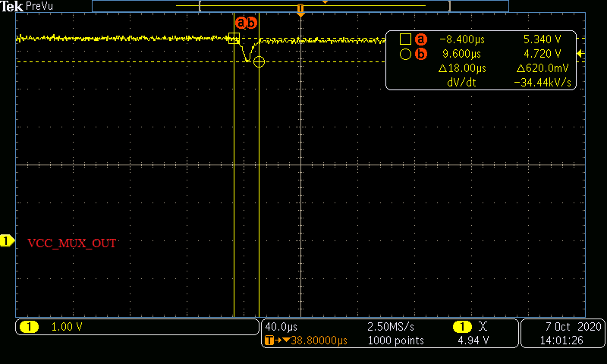Click the channel 1 ground marker
This screenshot has height=364, width=607.
tap(7, 240)
